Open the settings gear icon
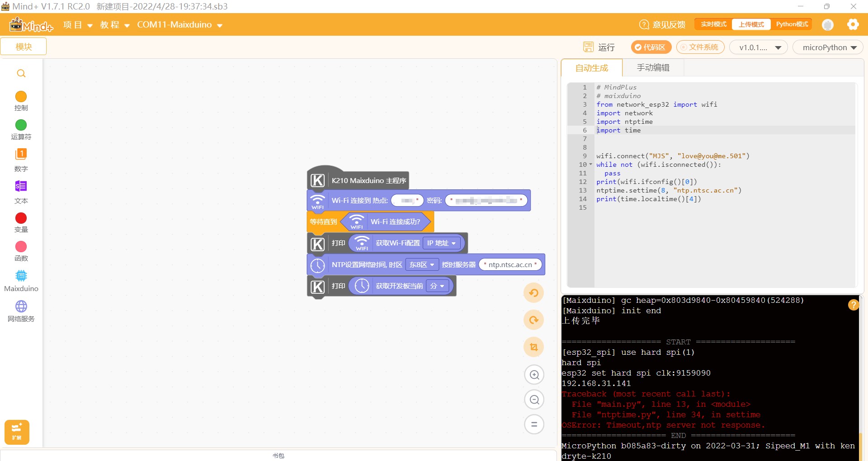The image size is (868, 461). coord(853,24)
